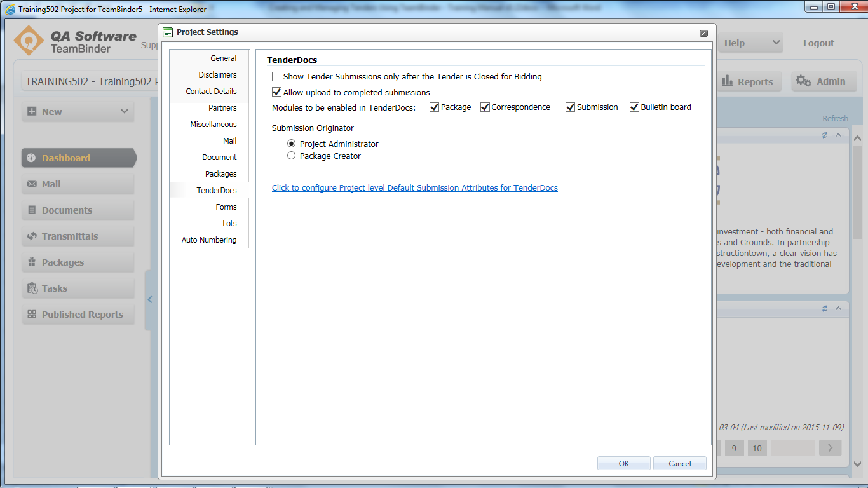The image size is (868, 488).
Task: Click the page scrollbar down arrow
Action: (858, 464)
